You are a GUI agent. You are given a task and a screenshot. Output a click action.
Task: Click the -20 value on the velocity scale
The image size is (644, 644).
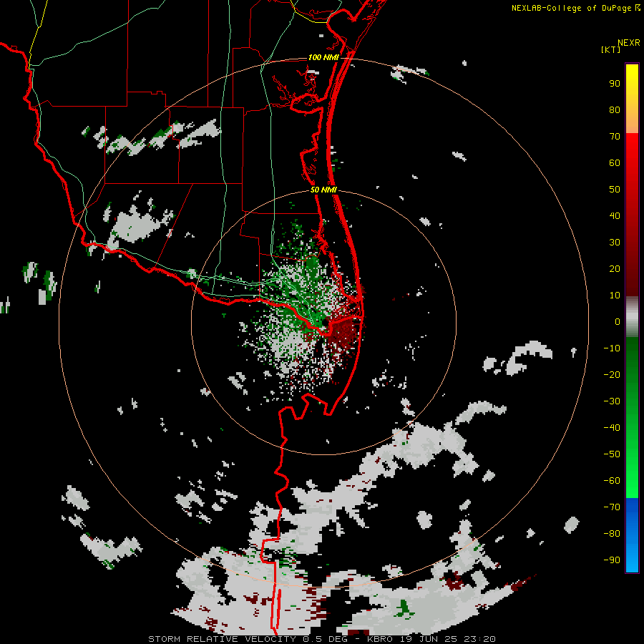[x=612, y=375]
